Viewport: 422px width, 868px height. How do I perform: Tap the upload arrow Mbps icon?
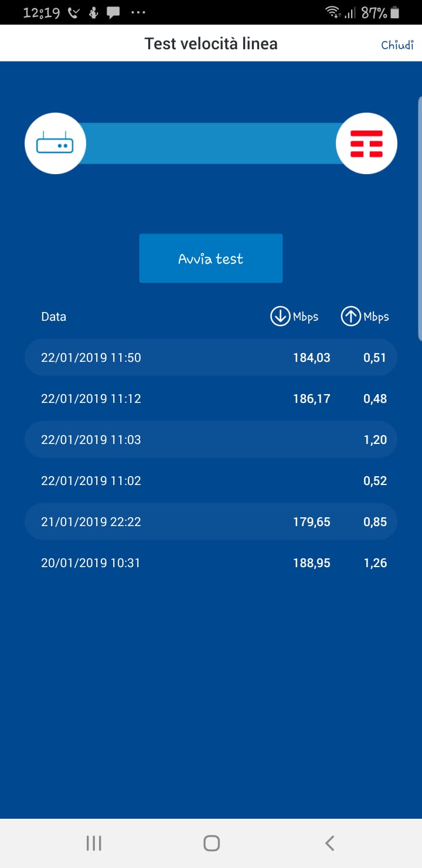click(350, 317)
